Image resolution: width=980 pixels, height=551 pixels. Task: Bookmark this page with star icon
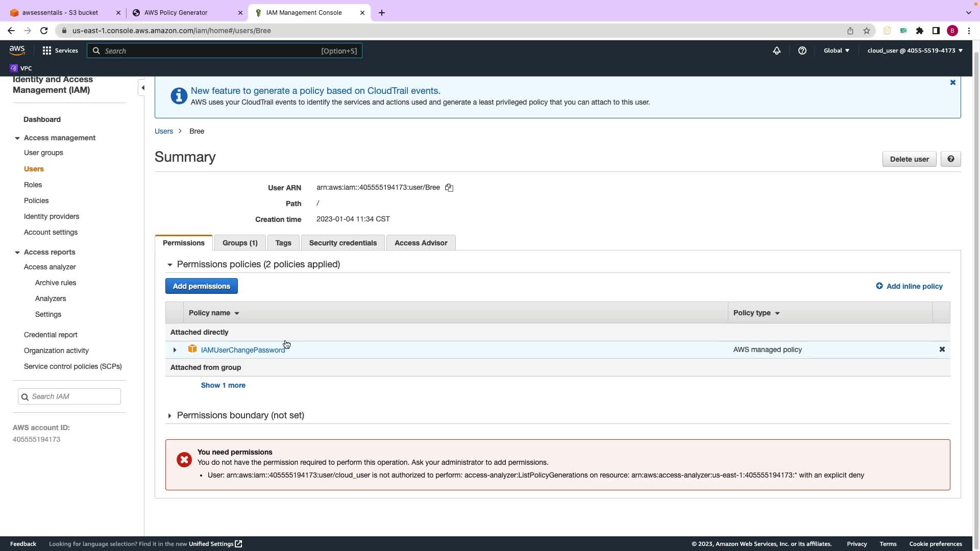866,31
